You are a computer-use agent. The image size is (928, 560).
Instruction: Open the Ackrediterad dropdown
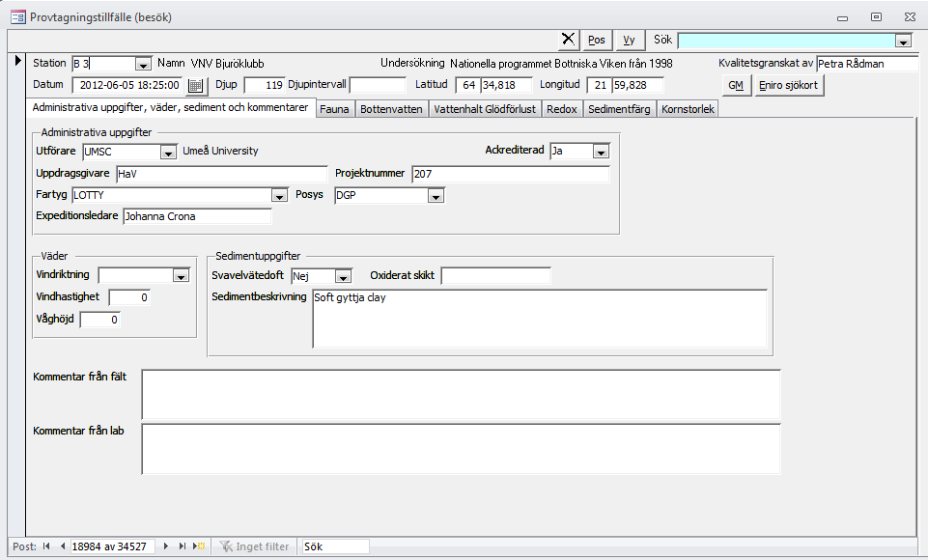click(x=601, y=152)
